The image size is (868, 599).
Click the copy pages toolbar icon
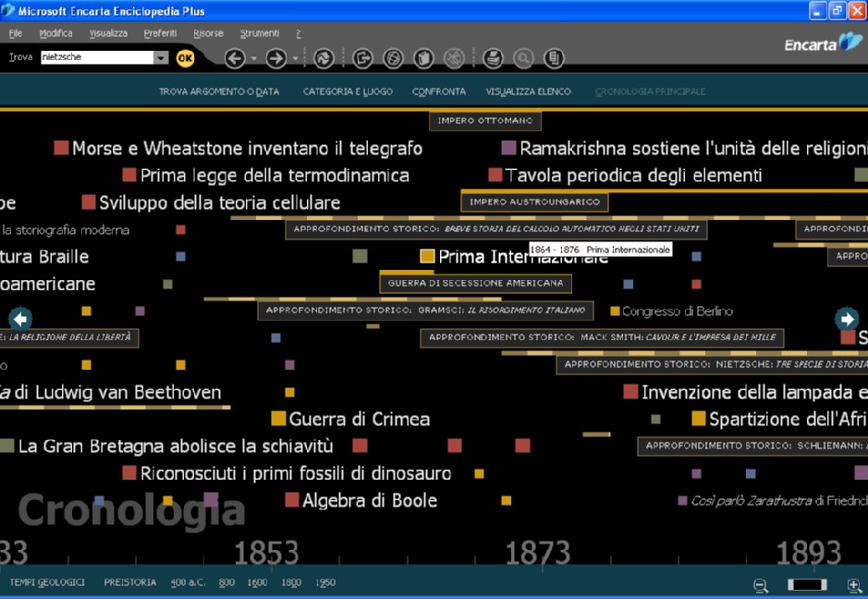click(423, 57)
